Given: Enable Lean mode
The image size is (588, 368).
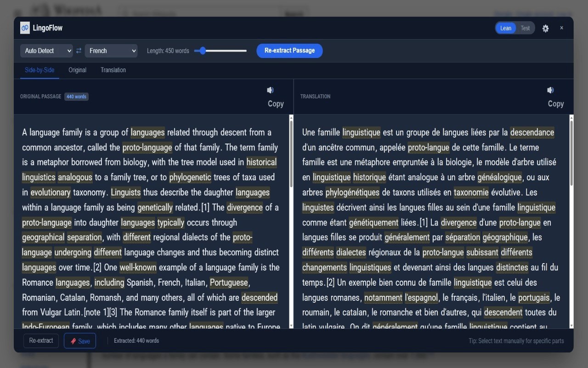Looking at the screenshot, I should 505,28.
